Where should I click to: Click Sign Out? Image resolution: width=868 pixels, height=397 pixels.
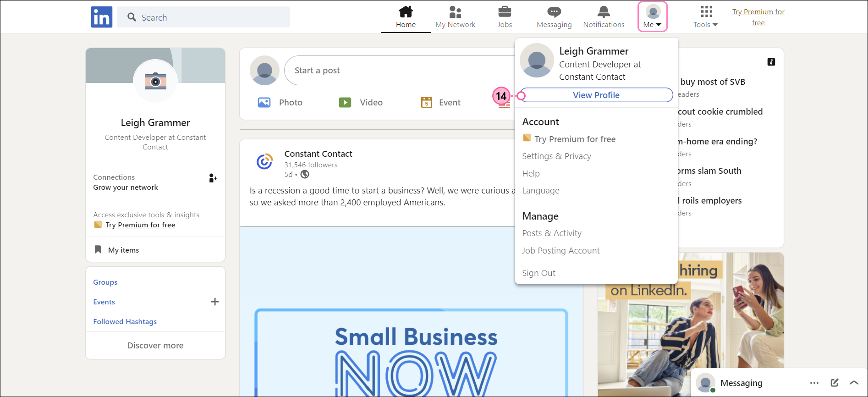tap(538, 273)
